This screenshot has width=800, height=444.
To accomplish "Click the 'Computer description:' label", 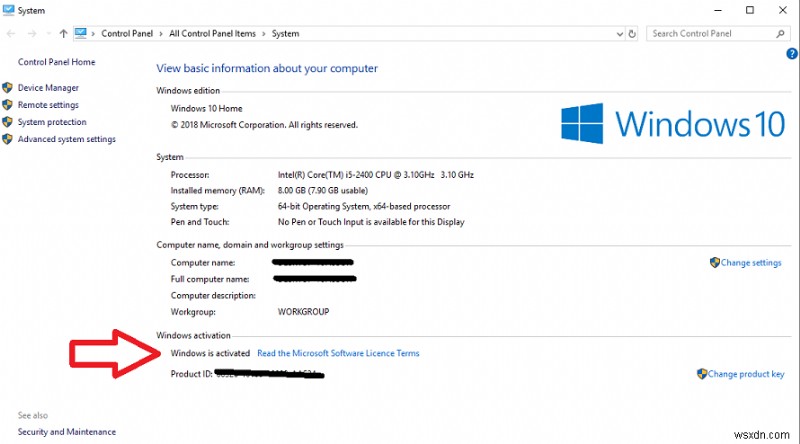I will point(213,295).
